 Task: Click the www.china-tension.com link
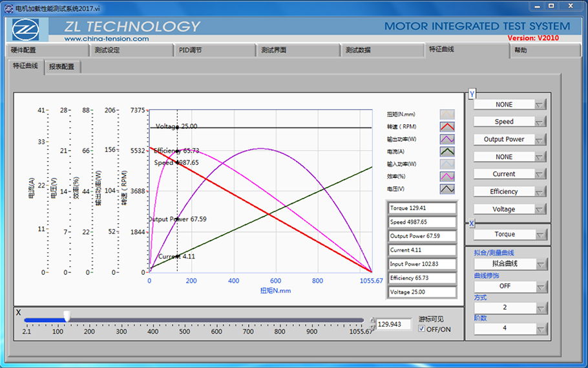point(107,39)
